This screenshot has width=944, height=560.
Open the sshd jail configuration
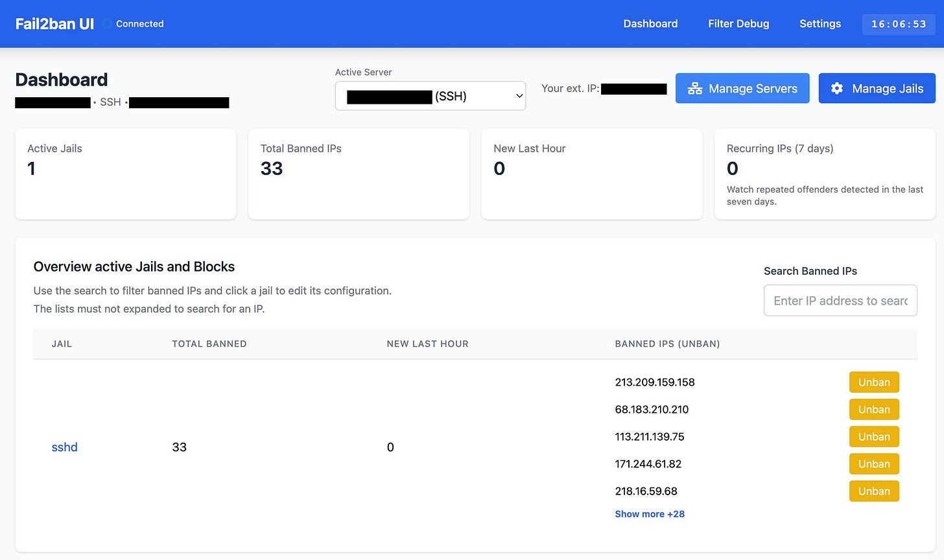coord(64,447)
